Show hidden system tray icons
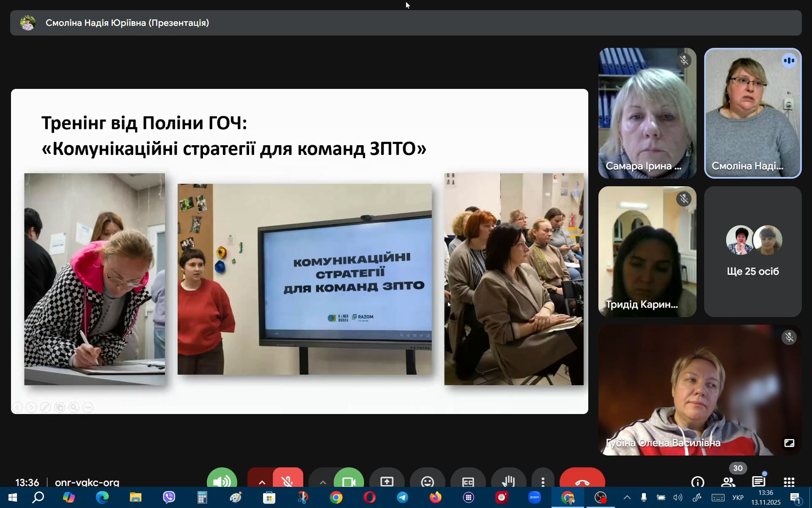This screenshot has width=812, height=508. (627, 497)
